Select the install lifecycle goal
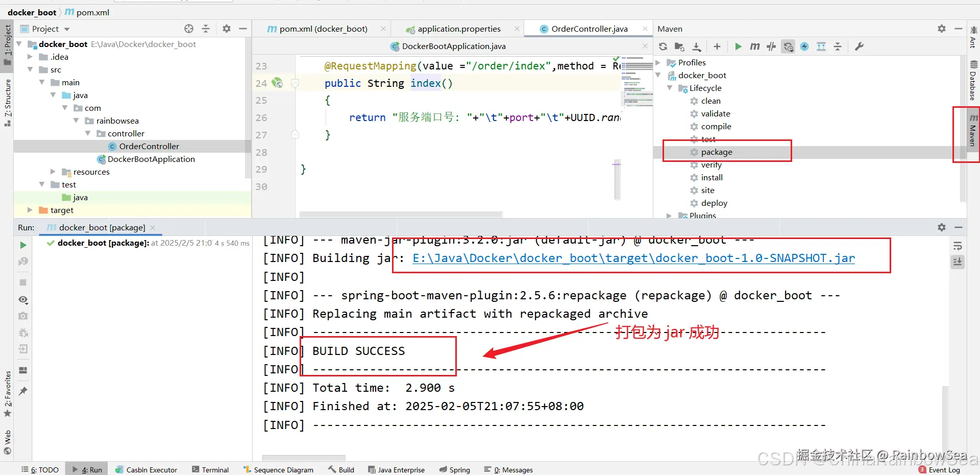Image resolution: width=980 pixels, height=475 pixels. [712, 177]
